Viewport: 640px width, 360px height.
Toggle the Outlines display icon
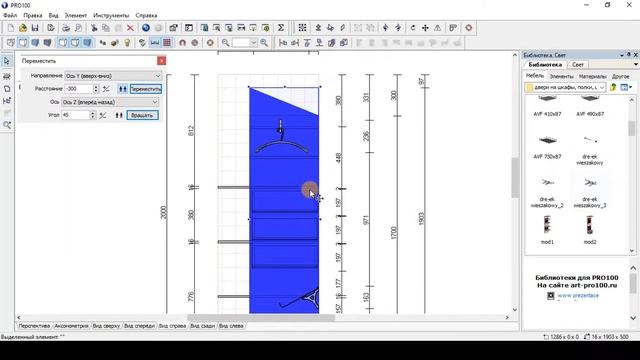[x=63, y=42]
